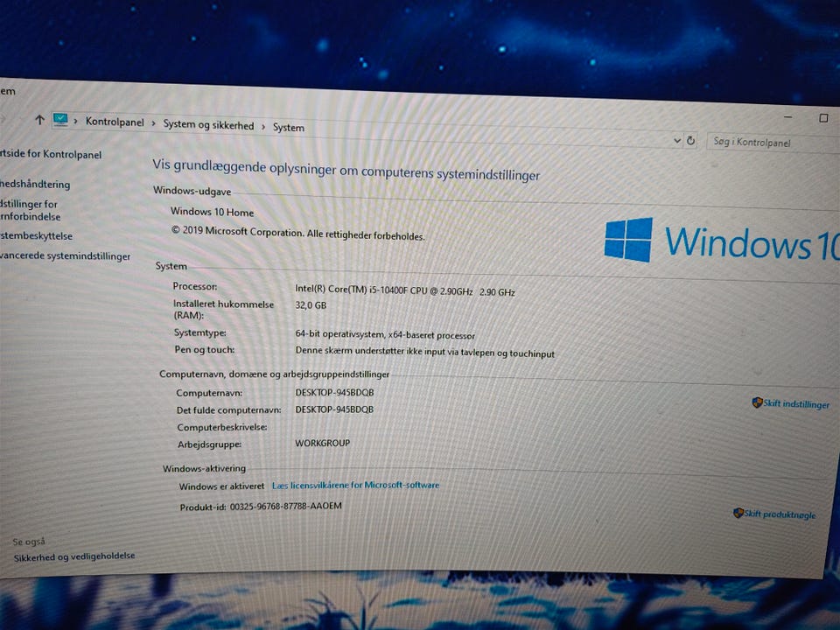Focus the Søg i Kontrolpanel search box

point(773,143)
